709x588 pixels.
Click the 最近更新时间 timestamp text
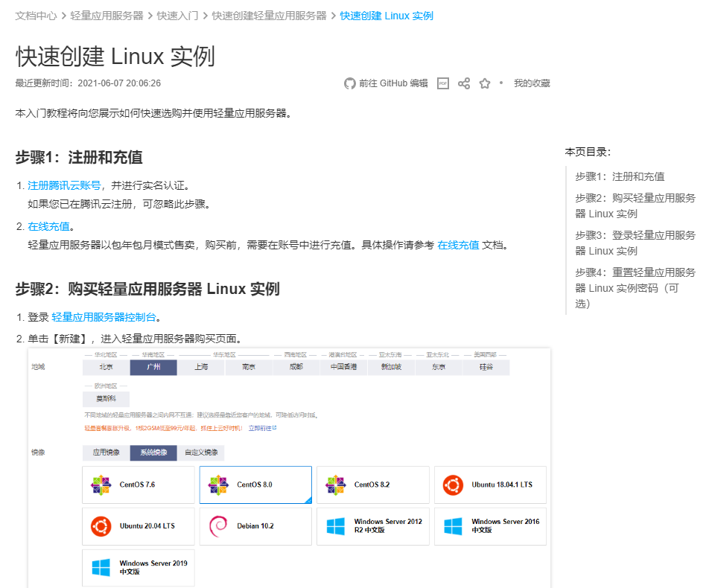pyautogui.click(x=88, y=83)
